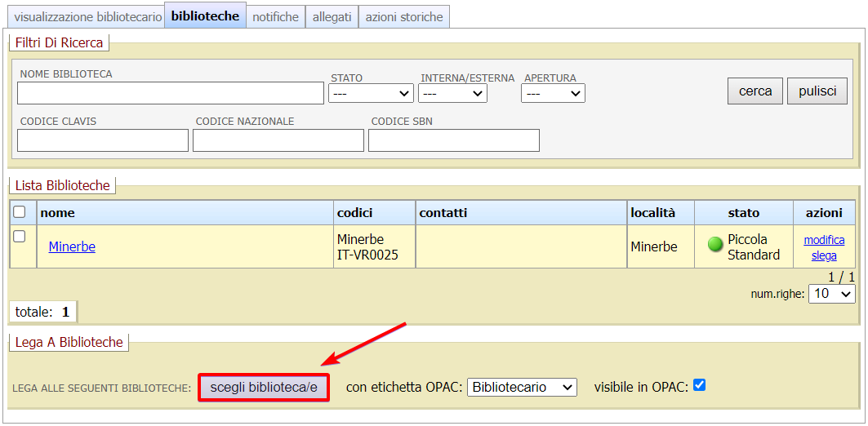Click the modifica link for Minerbe
This screenshot has width=868, height=426.
[824, 240]
